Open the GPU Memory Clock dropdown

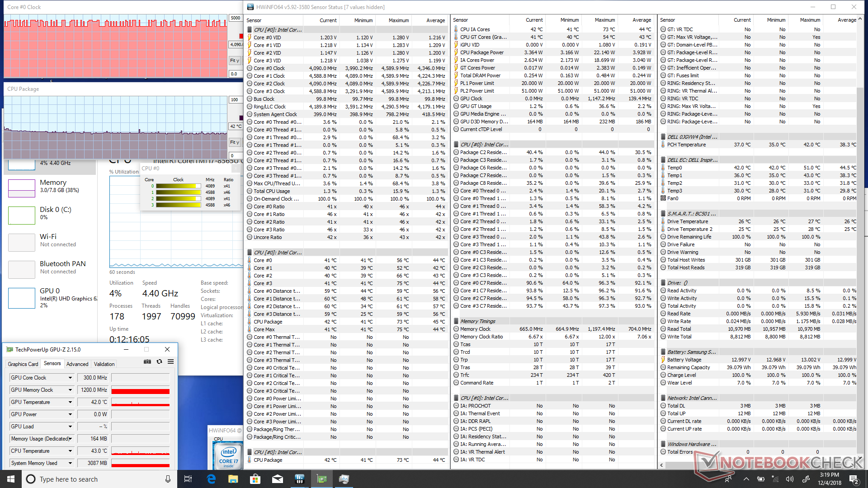[x=70, y=390]
